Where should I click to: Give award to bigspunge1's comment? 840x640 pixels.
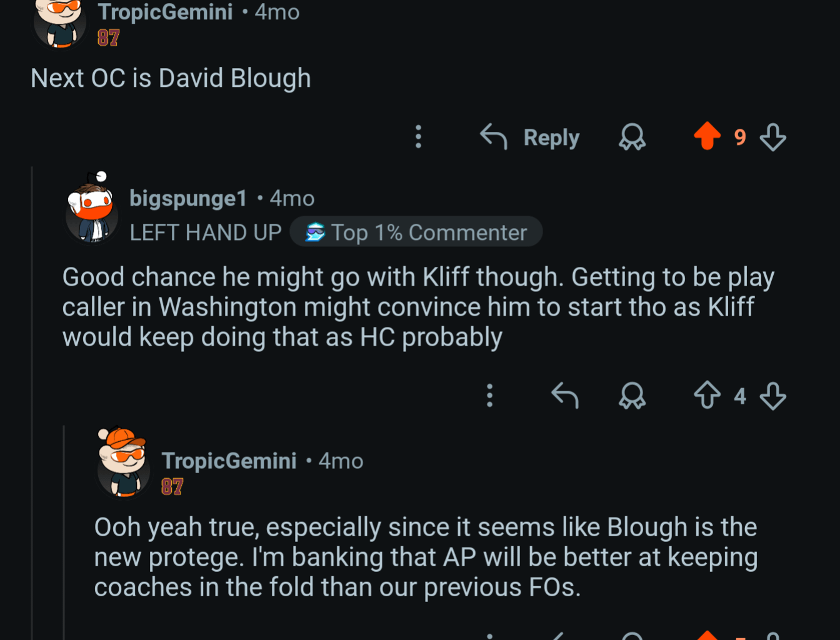[632, 396]
